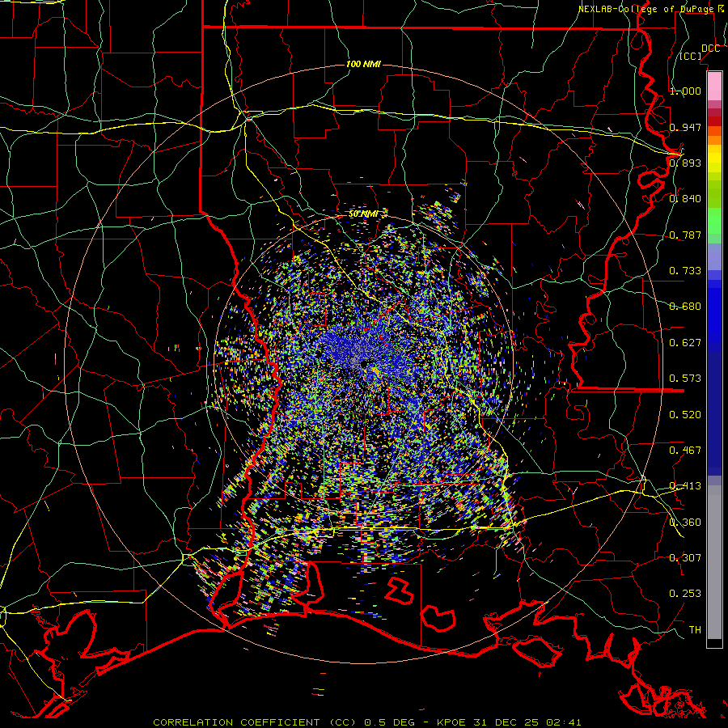Image resolution: width=728 pixels, height=728 pixels.
Task: Click the red segment of the color bar
Action: point(714,121)
